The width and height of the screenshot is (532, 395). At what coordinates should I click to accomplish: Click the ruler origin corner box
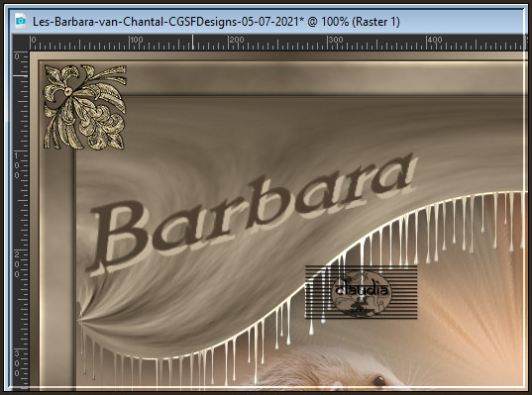[21, 43]
